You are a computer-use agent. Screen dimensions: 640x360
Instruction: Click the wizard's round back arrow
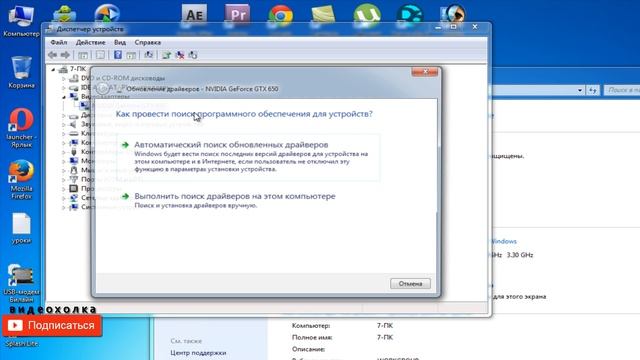pos(103,88)
